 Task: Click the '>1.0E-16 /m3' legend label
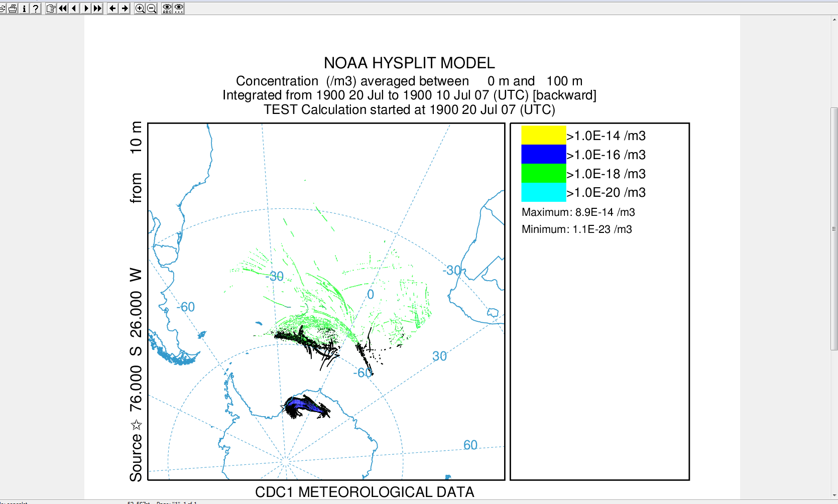pyautogui.click(x=606, y=155)
